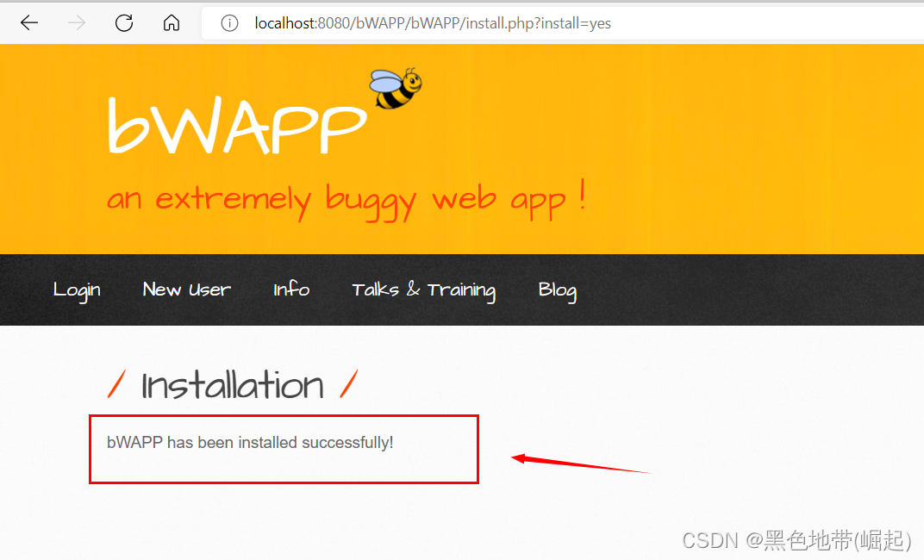Open the New User menu item
Viewport: 924px width, 560px height.
point(187,289)
